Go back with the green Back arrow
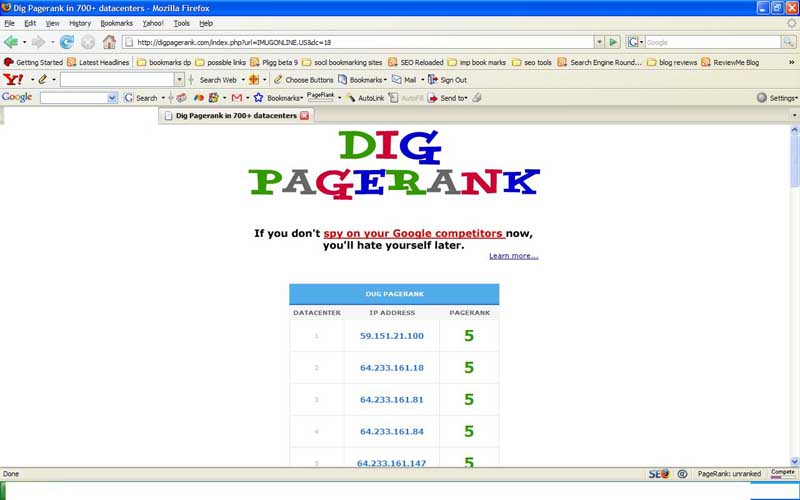Viewport: 800px width, 500px height. [10, 42]
